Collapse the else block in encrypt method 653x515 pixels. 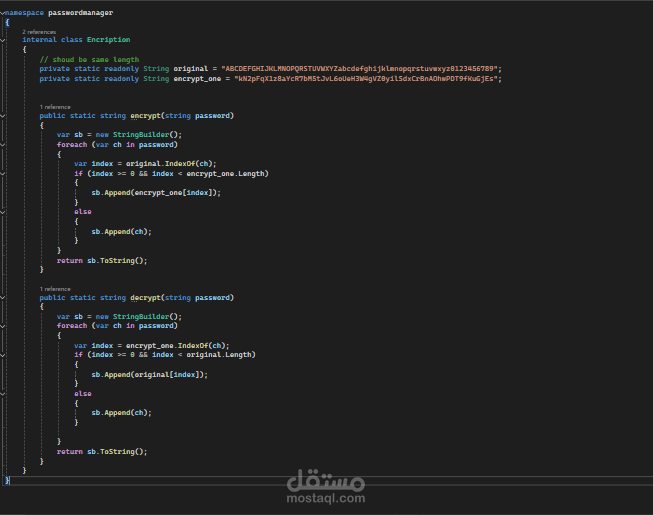tap(2, 212)
